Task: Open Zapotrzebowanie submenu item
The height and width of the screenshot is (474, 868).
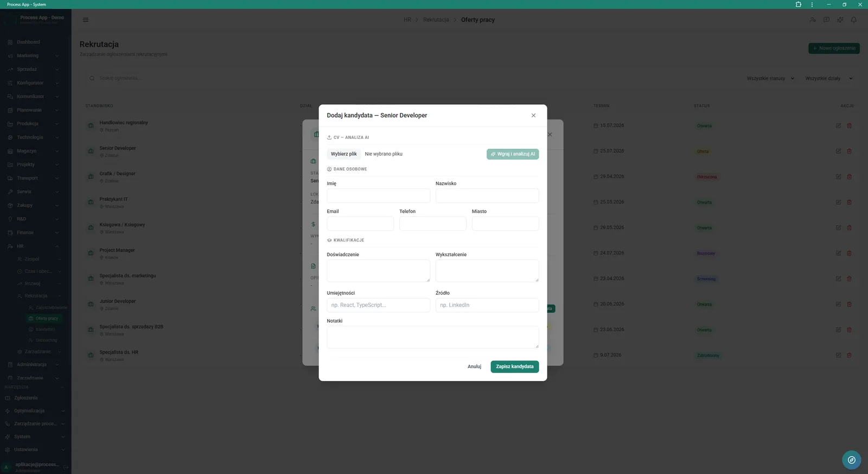Action: [x=48, y=308]
